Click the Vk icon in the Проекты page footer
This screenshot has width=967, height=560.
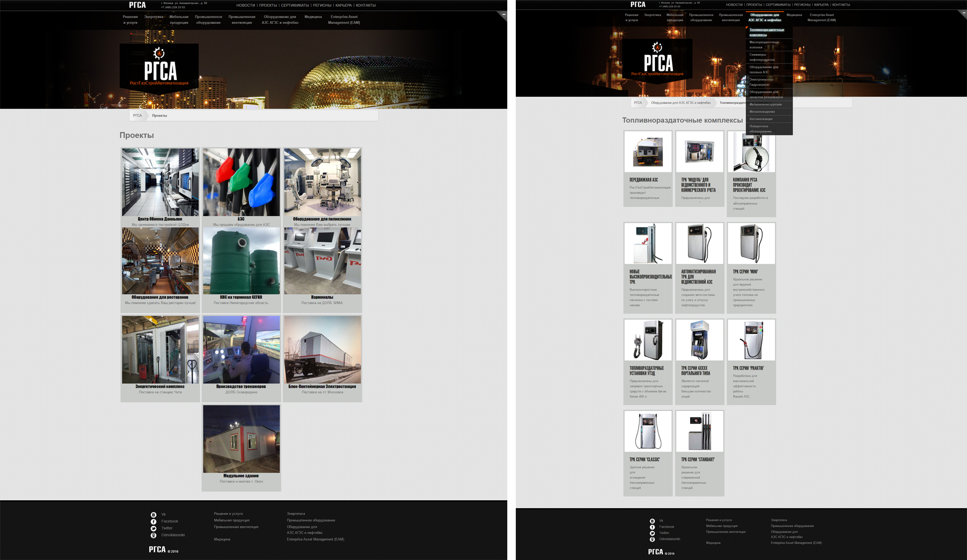tap(153, 515)
